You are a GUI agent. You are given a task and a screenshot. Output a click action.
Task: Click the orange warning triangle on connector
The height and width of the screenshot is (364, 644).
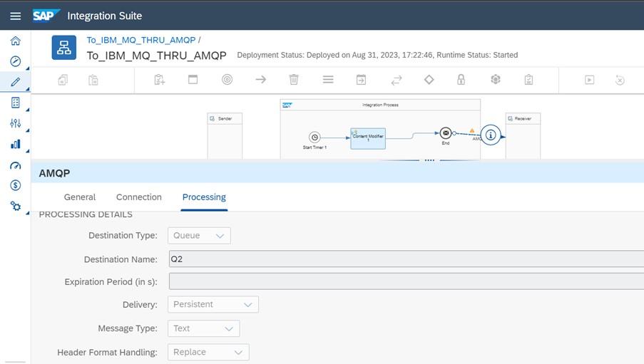(472, 130)
